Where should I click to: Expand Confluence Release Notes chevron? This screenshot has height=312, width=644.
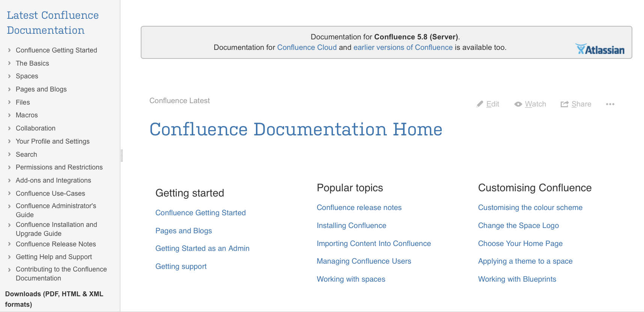click(9, 244)
